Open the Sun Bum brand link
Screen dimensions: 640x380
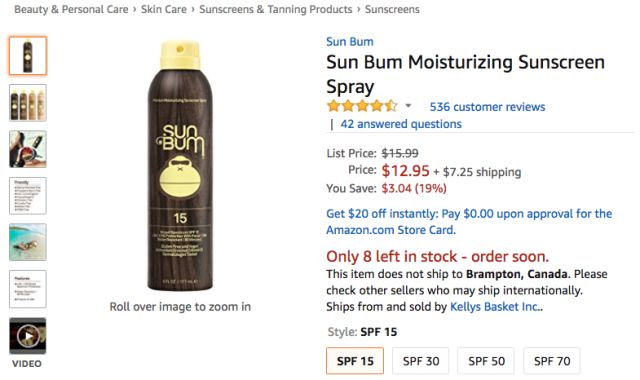click(x=350, y=42)
